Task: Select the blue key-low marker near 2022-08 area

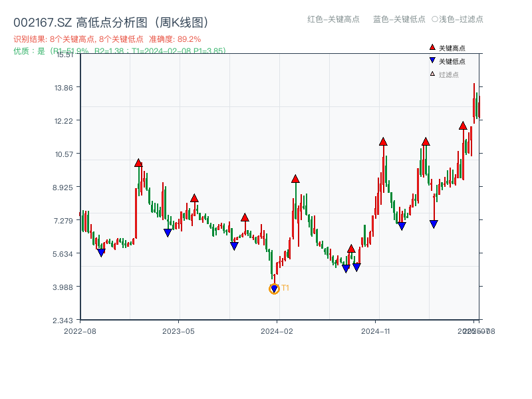Action: [101, 253]
